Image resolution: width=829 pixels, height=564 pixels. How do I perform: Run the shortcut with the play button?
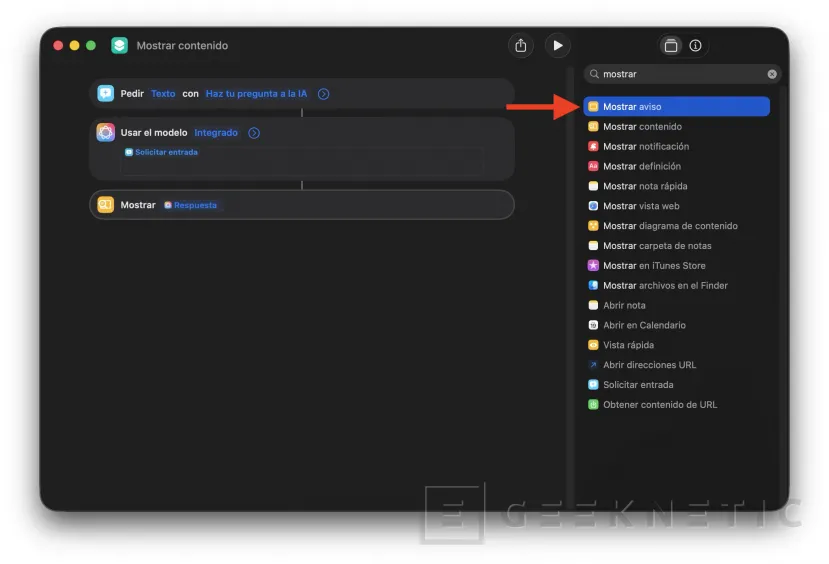(x=558, y=45)
